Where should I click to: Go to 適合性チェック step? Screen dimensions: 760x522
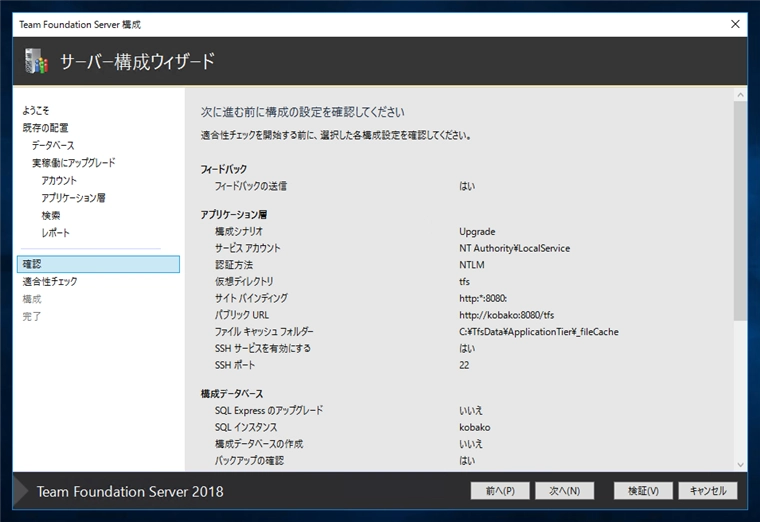pos(50,282)
